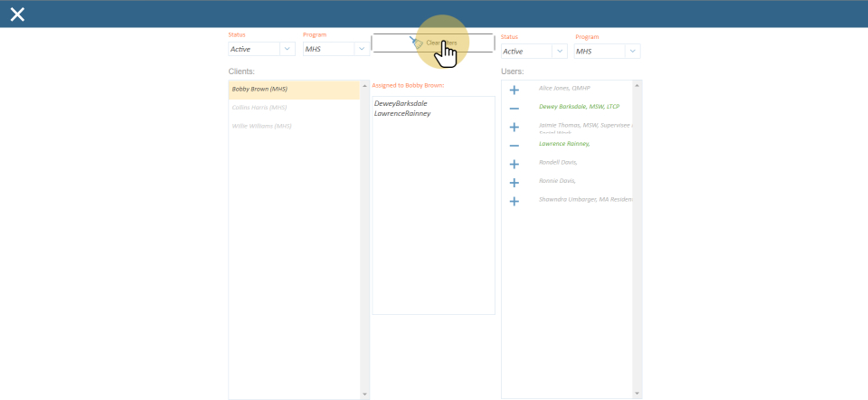
Task: Add Jaimie Thomas with the plus icon
Action: (514, 128)
